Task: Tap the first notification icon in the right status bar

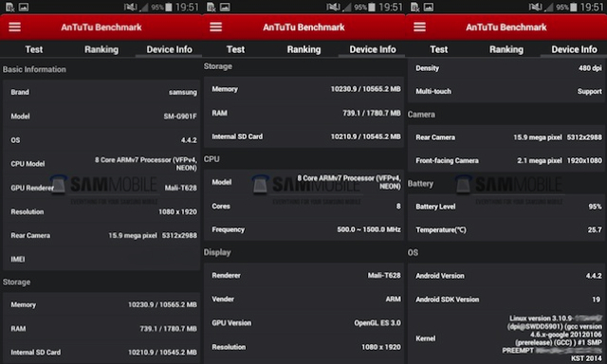Action: (x=415, y=7)
